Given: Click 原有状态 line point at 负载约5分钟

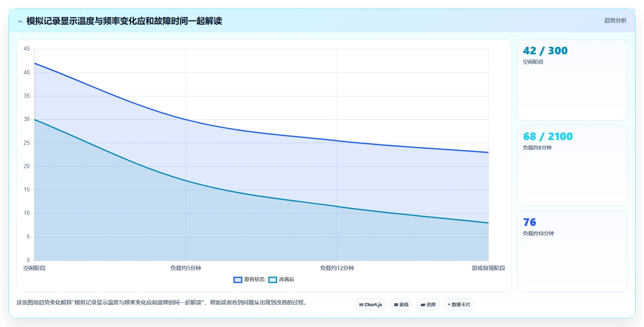Looking at the screenshot, I should point(186,119).
